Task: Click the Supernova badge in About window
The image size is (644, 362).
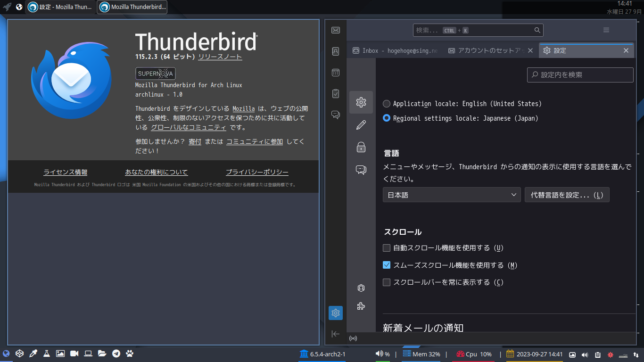Action: [156, 74]
